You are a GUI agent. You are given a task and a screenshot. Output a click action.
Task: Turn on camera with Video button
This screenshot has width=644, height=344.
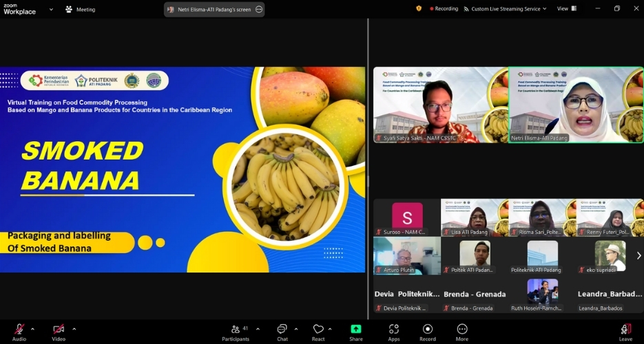[59, 330]
